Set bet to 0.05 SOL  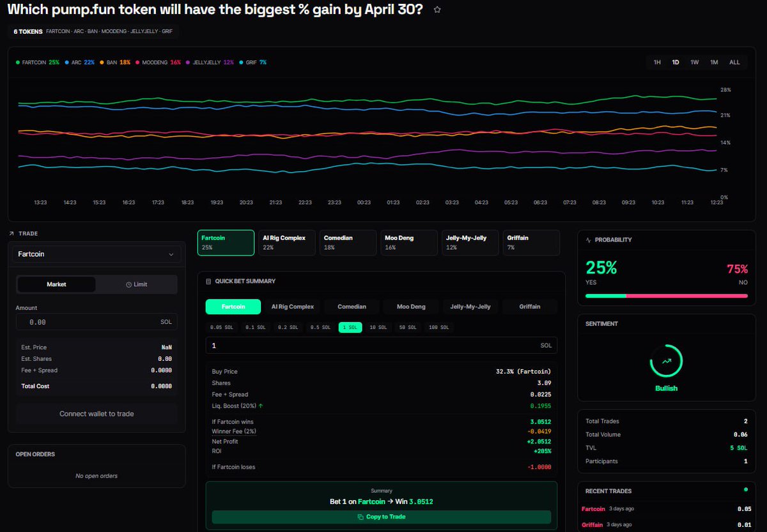tap(221, 327)
